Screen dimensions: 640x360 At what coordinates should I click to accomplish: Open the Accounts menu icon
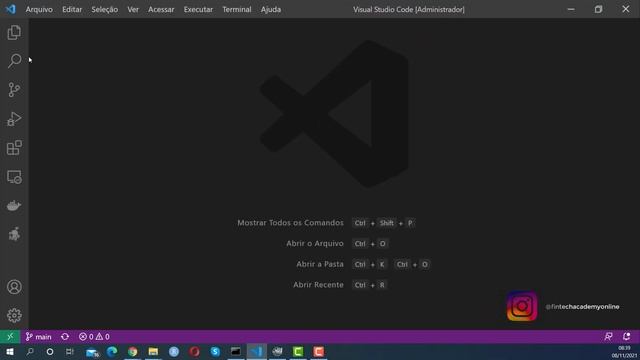14,287
